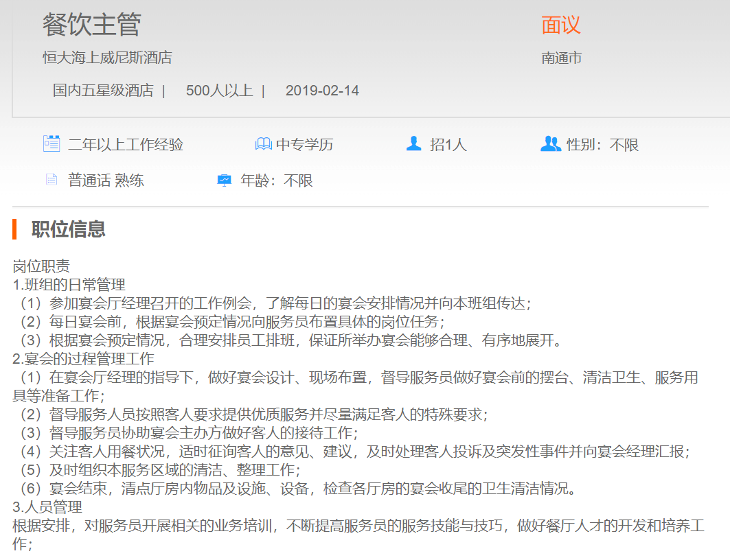Click the single person recruit count icon
Screen dimensions: 730x560
(x=413, y=144)
